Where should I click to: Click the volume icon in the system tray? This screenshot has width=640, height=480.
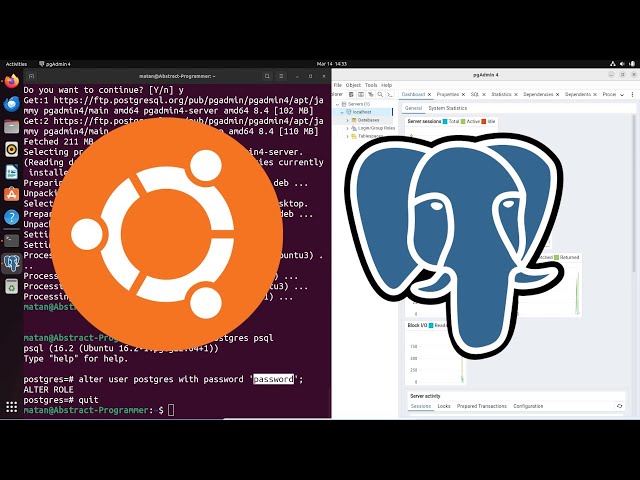pyautogui.click(x=622, y=64)
